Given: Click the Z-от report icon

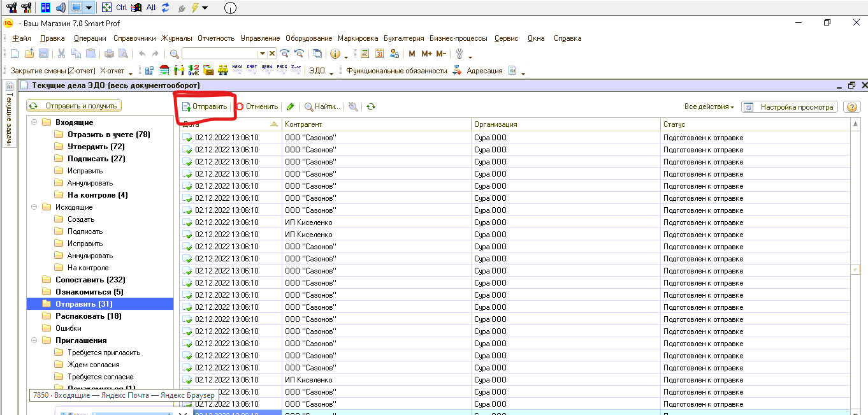Looking at the screenshot, I should [x=296, y=70].
